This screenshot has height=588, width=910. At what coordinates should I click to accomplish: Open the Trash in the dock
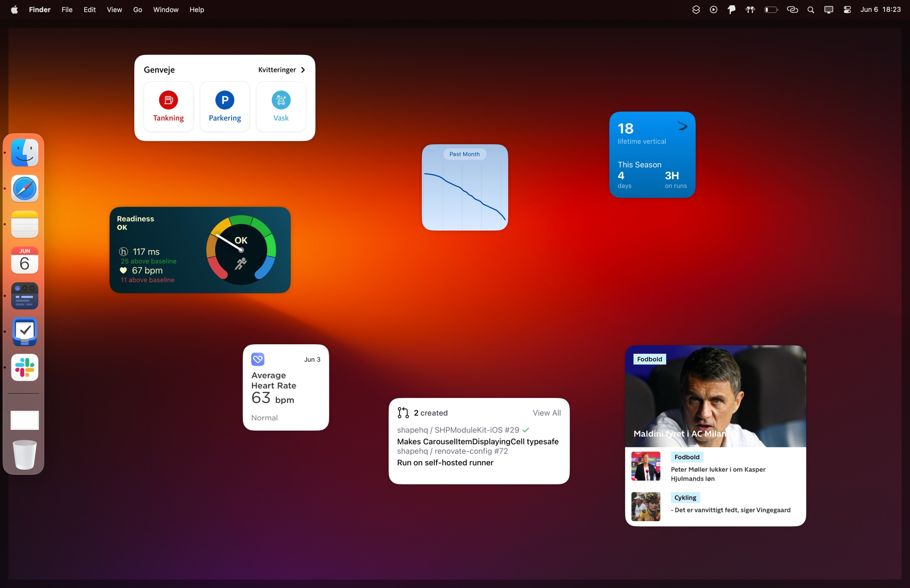[x=25, y=454]
